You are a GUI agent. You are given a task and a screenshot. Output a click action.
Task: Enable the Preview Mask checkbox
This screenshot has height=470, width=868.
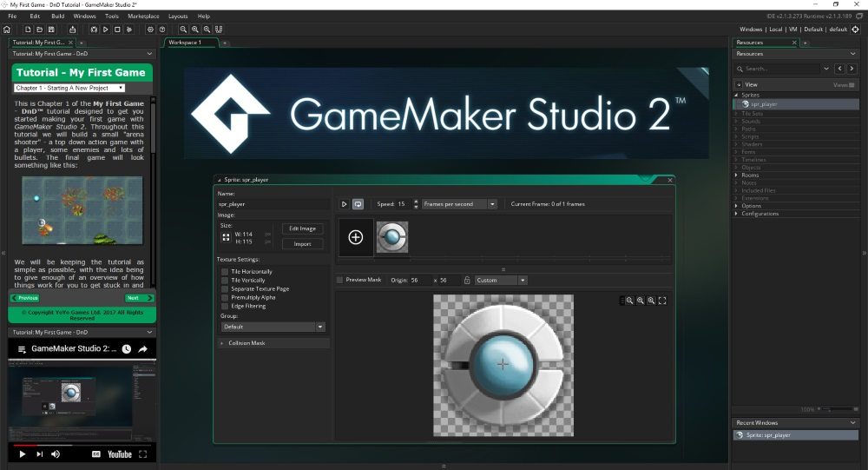pyautogui.click(x=340, y=280)
